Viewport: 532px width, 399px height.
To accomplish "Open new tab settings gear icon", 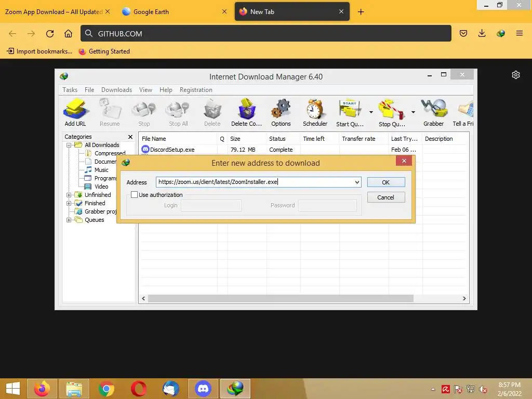I will 516,75.
